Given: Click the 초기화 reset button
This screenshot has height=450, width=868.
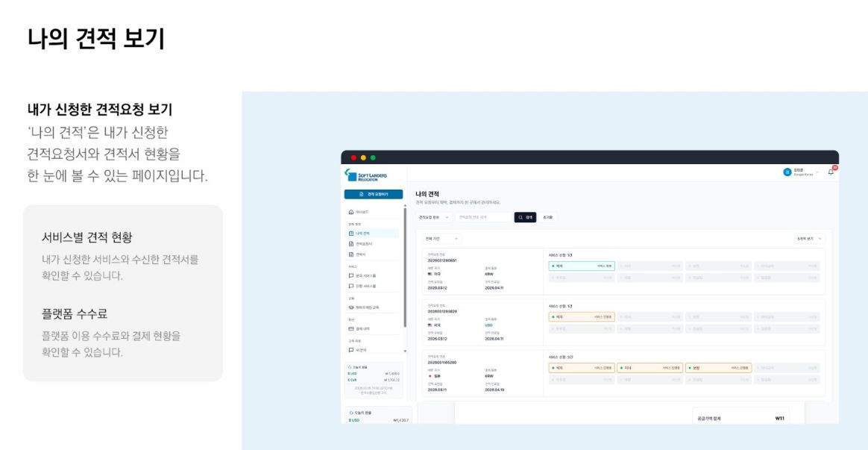Looking at the screenshot, I should coord(547,217).
